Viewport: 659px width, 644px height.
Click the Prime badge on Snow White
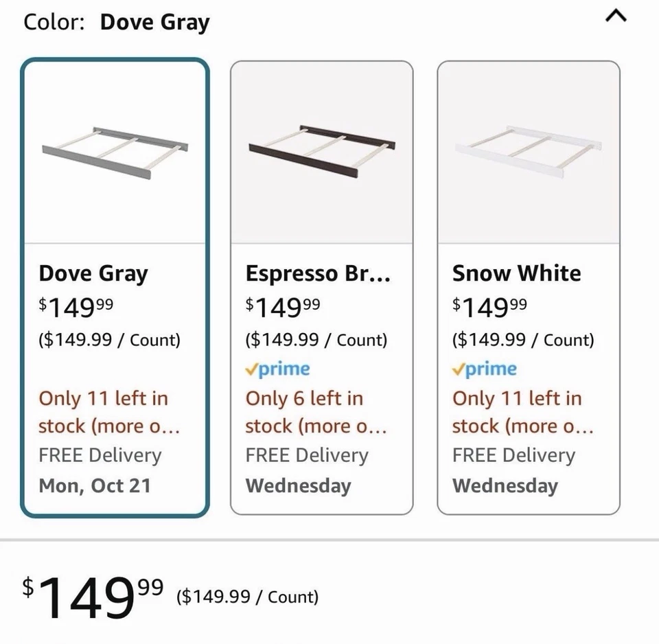point(485,369)
